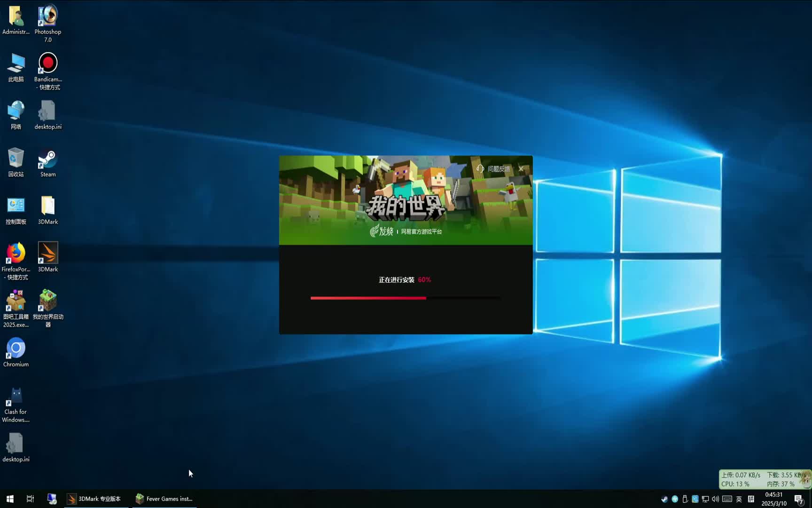The width and height of the screenshot is (812, 508).
Task: Toggle the 英 input language indicator
Action: [739, 499]
